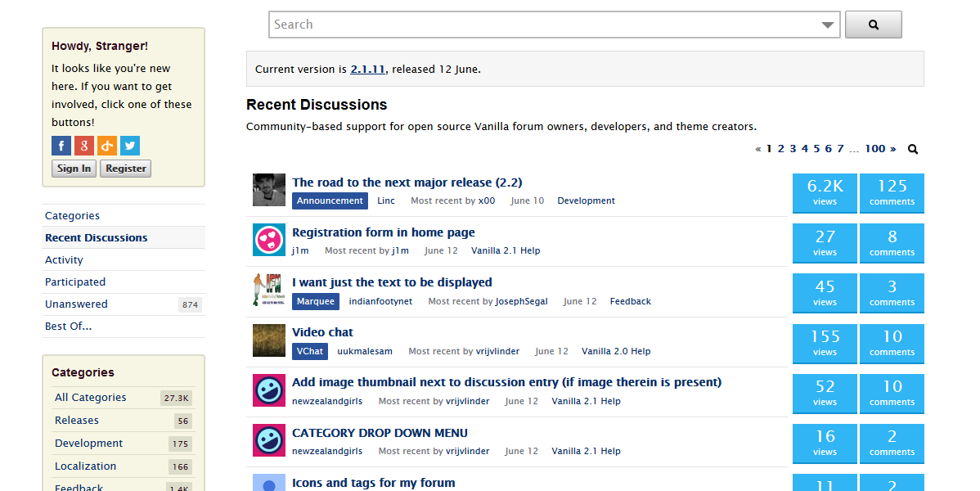Open Activity in the side menu
This screenshot has height=491, width=980.
click(124, 260)
